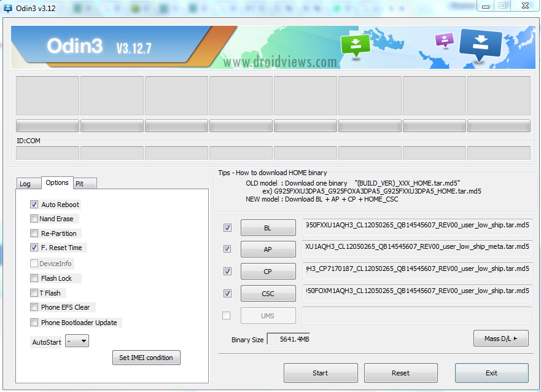Click the blue download icon in banner

tap(480, 44)
